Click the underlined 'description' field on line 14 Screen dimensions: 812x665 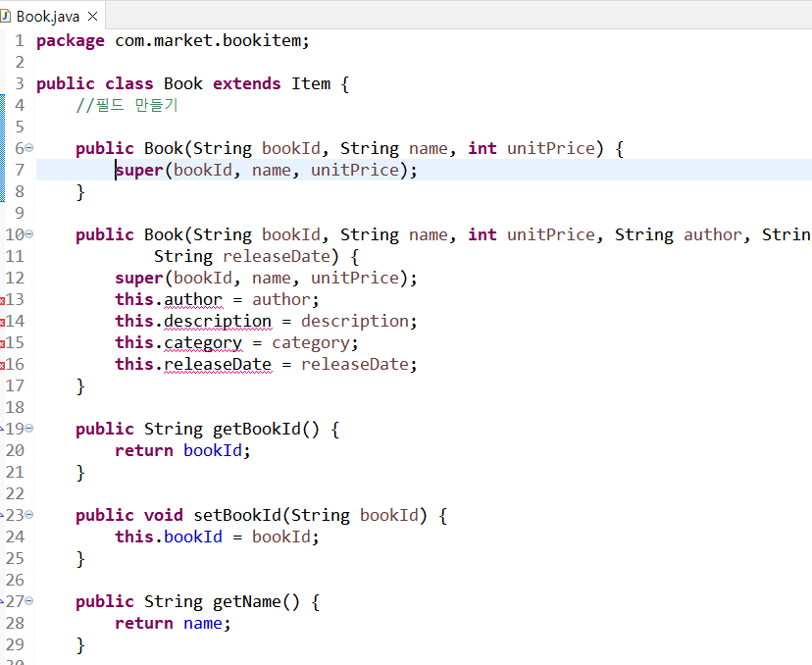coord(218,321)
